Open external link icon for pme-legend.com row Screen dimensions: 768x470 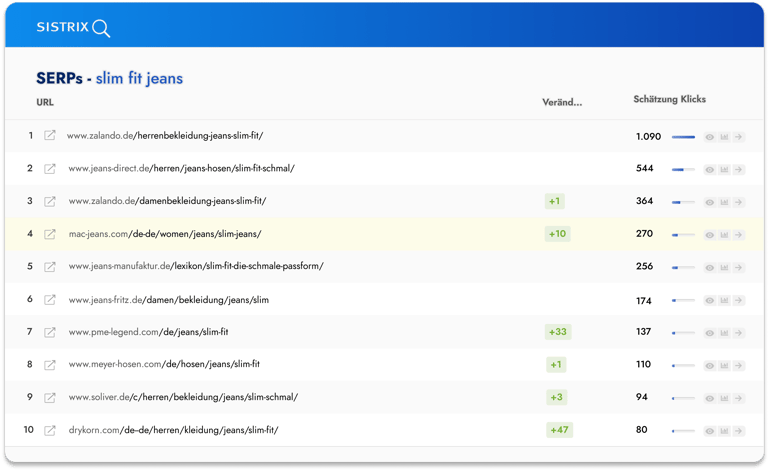coord(49,332)
